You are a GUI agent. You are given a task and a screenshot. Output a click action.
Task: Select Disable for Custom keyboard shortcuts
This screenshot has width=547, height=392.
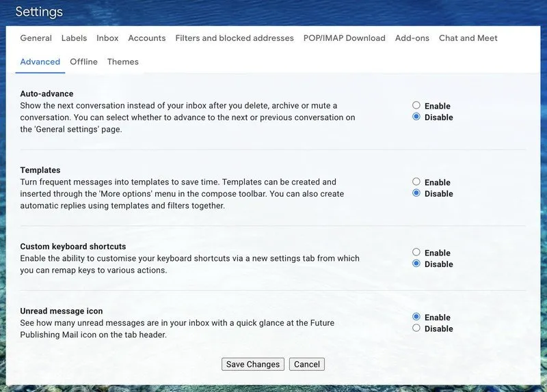tap(416, 264)
